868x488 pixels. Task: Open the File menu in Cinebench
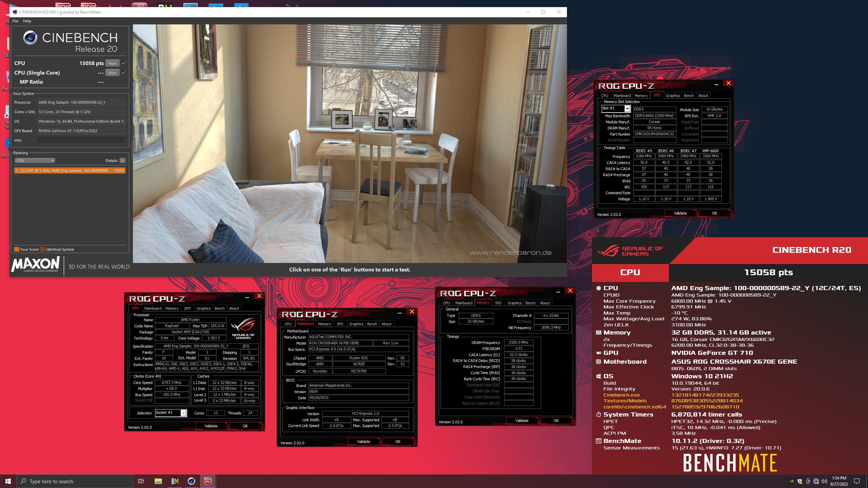[15, 21]
